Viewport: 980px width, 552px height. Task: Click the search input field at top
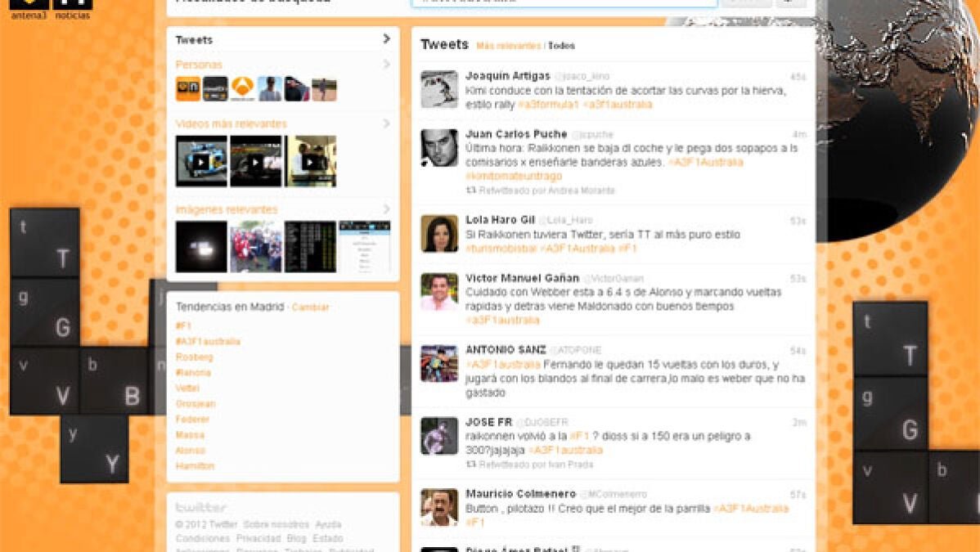[x=564, y=2]
